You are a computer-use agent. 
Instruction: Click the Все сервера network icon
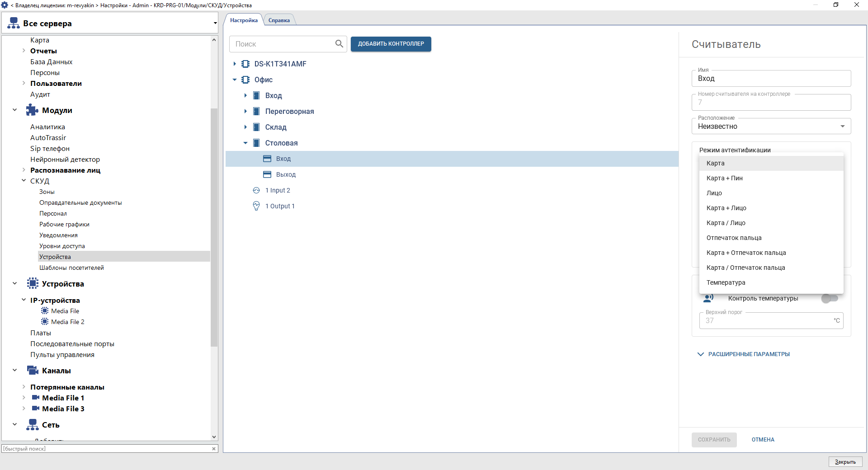pos(14,23)
